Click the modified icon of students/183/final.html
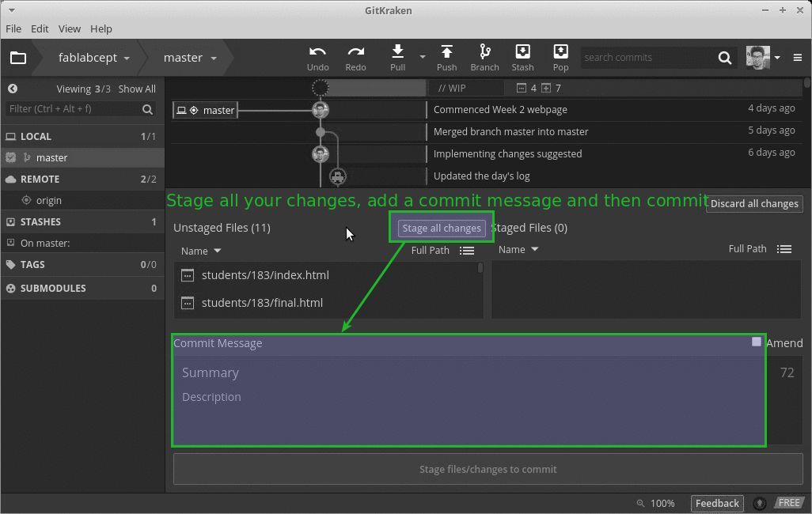Image resolution: width=812 pixels, height=514 pixels. 188,303
